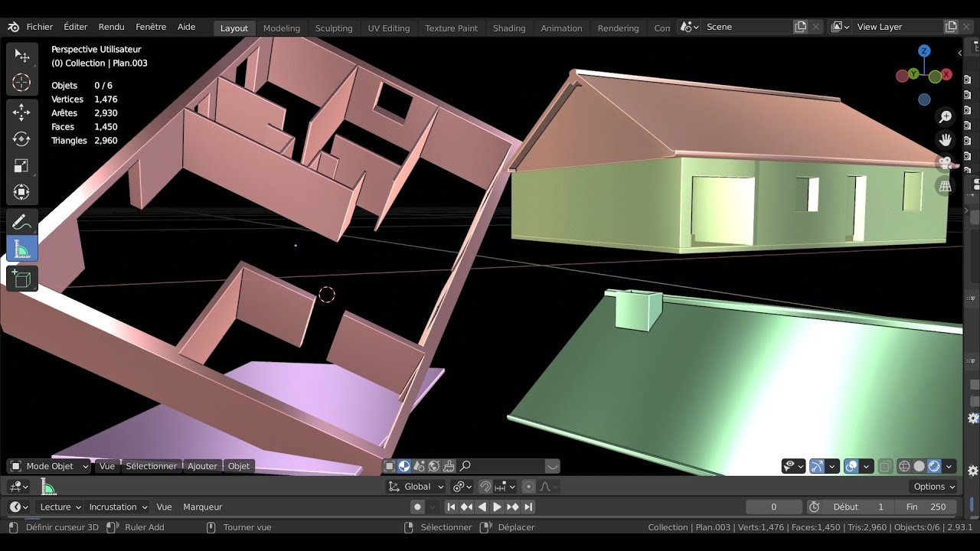The image size is (980, 551).
Task: Select the Transform tool
Action: (x=21, y=192)
